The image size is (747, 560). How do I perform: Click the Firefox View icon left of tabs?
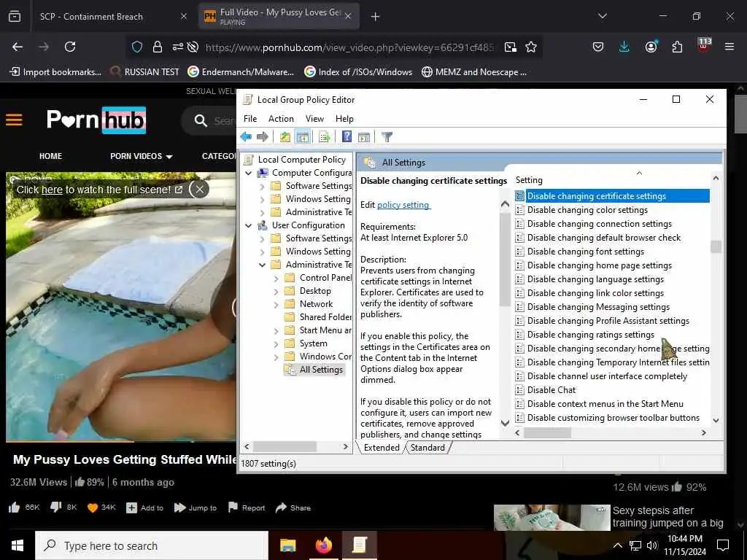pos(15,17)
